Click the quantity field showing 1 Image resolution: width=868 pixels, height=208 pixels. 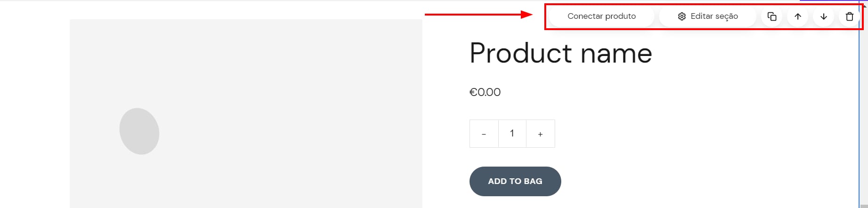click(x=512, y=134)
